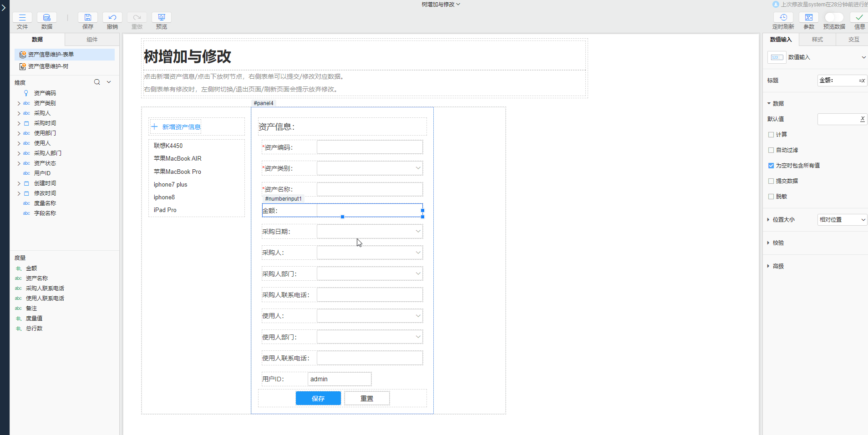Uncheck 为空时包含所有值 checkbox
The height and width of the screenshot is (435, 868).
(771, 166)
